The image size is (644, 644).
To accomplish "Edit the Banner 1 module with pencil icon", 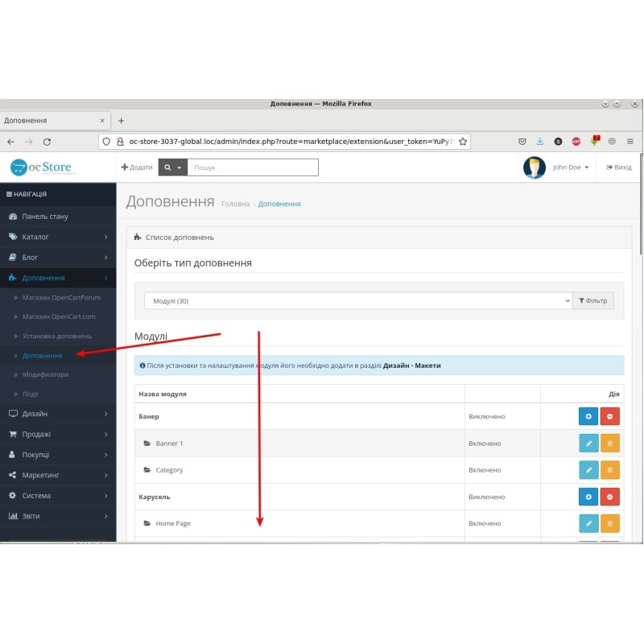I will click(x=588, y=444).
